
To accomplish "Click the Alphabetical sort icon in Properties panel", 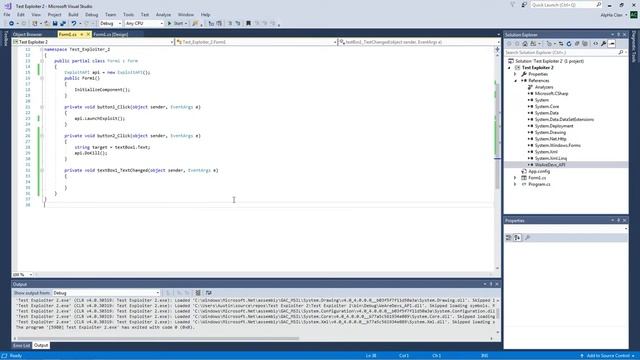I will [x=517, y=238].
